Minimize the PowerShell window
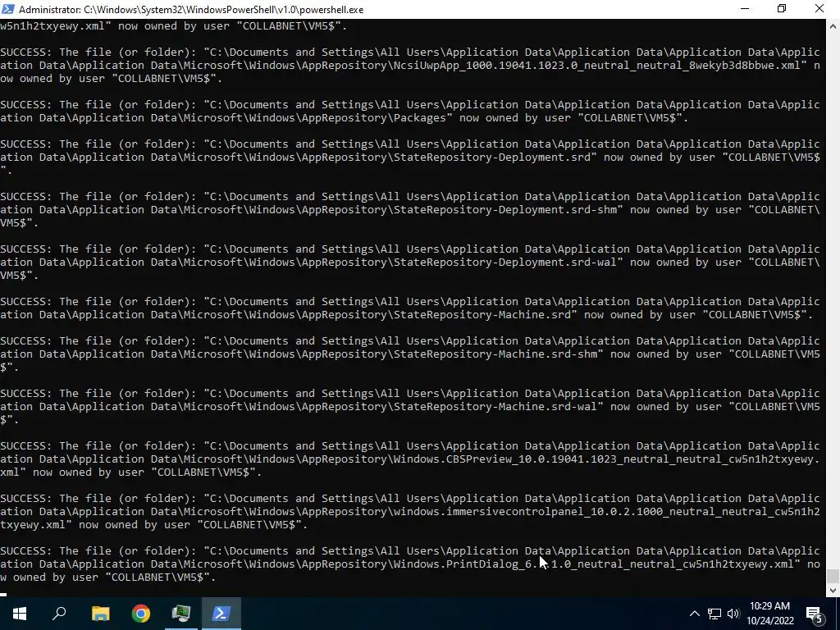Viewport: 840px width, 630px height. coord(745,9)
